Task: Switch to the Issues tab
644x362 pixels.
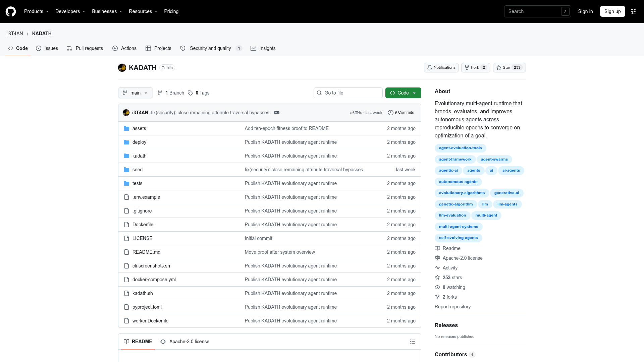Action: coord(47,48)
